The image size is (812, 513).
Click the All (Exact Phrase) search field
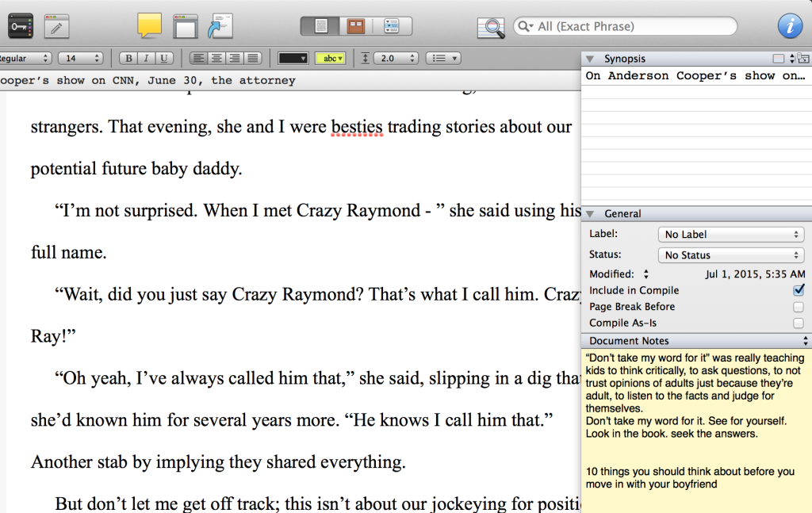point(625,26)
